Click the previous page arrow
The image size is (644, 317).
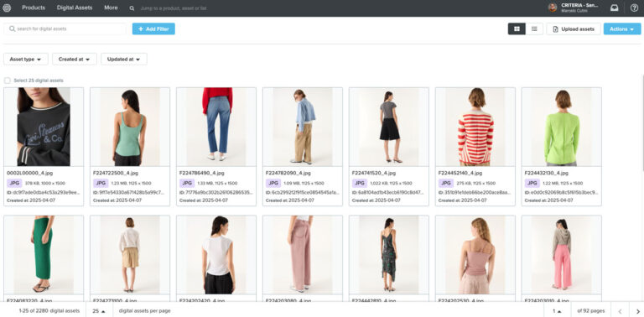coord(621,311)
